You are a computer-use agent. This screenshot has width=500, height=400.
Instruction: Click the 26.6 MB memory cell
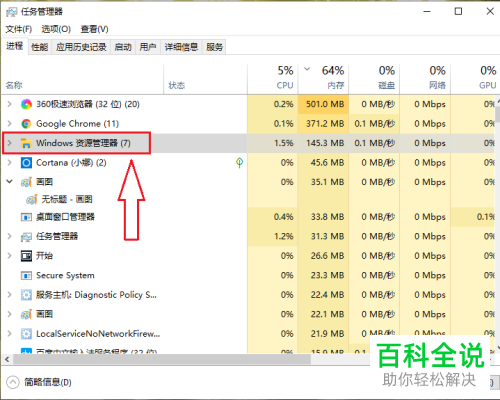tap(323, 256)
